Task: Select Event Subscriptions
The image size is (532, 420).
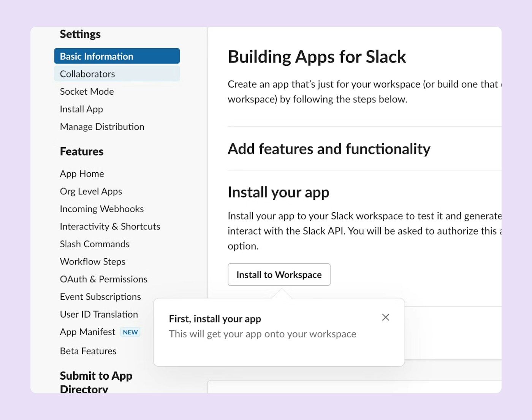Action: tap(100, 297)
